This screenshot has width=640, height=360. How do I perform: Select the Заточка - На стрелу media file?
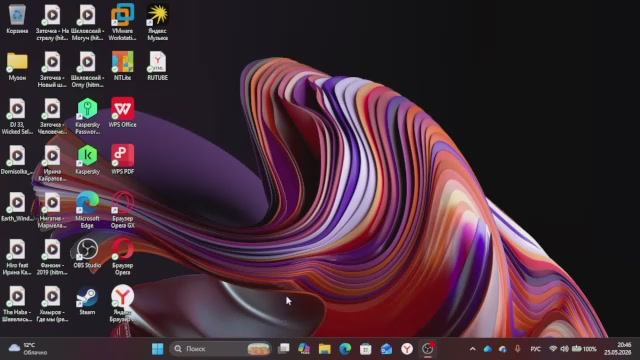(52, 22)
